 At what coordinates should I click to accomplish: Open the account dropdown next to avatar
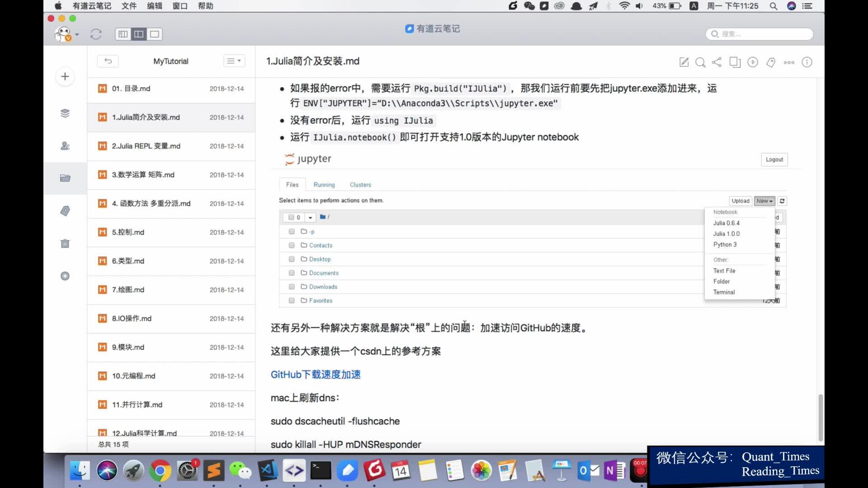pos(76,34)
